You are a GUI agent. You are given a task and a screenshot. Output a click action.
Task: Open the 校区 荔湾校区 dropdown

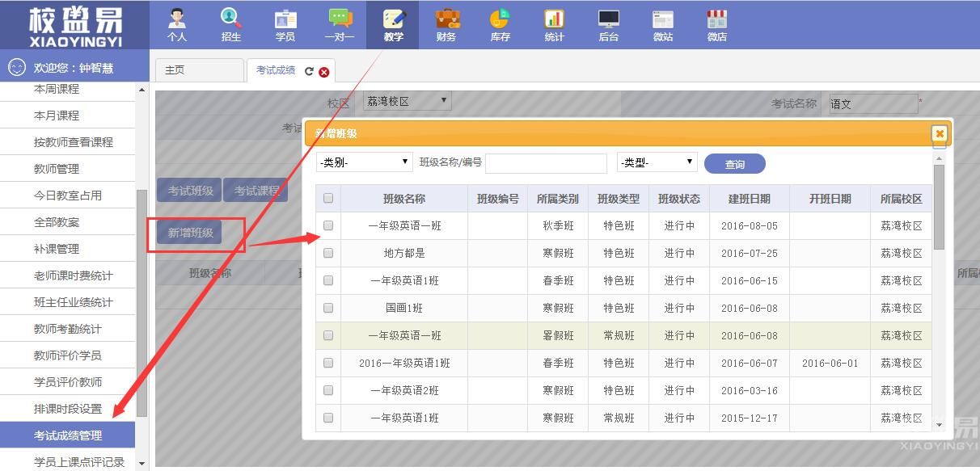coord(407,101)
